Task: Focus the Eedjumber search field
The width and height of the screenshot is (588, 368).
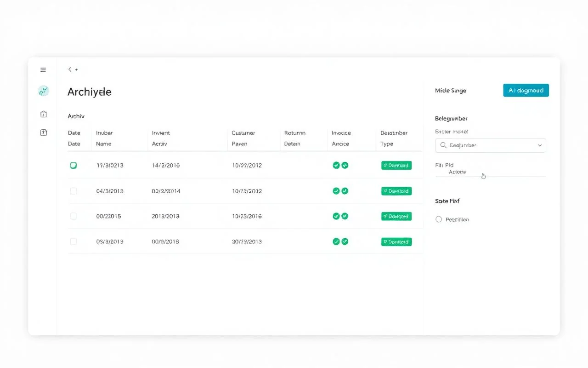Action: [491, 145]
